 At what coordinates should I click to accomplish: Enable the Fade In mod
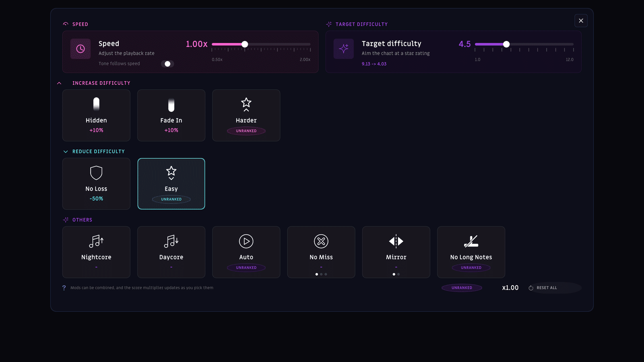(x=171, y=115)
